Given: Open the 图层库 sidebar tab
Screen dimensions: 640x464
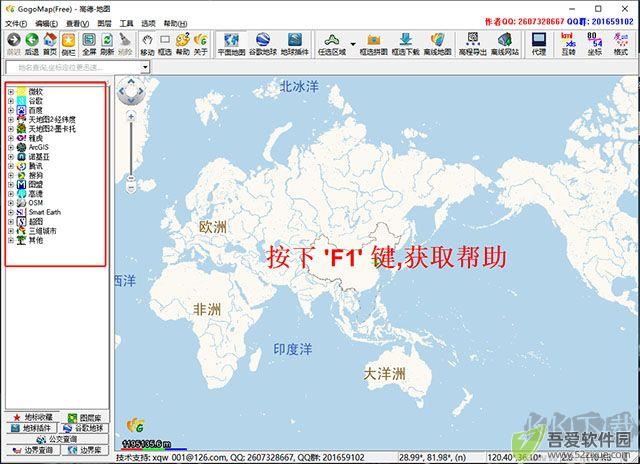Looking at the screenshot, I should click(84, 417).
